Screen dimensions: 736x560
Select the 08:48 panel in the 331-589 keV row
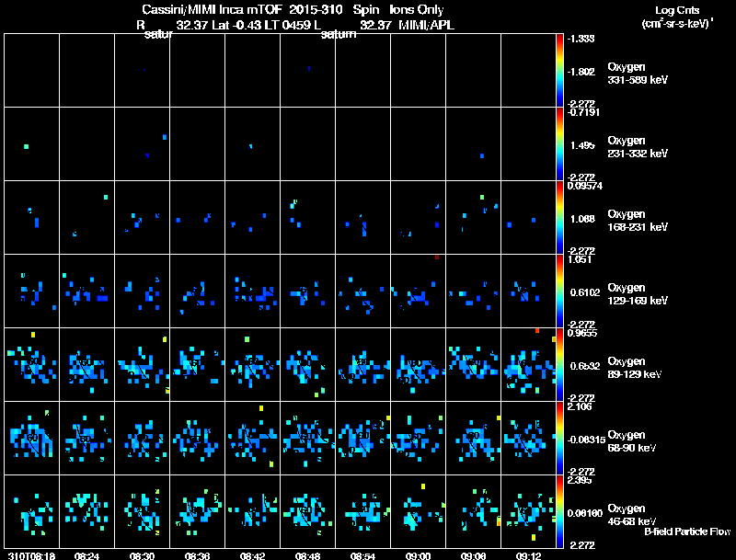click(308, 71)
